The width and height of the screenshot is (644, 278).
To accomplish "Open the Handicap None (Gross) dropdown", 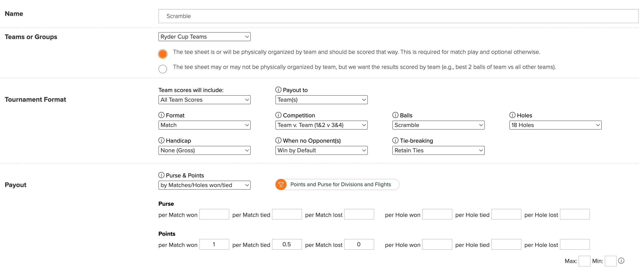I will (205, 150).
